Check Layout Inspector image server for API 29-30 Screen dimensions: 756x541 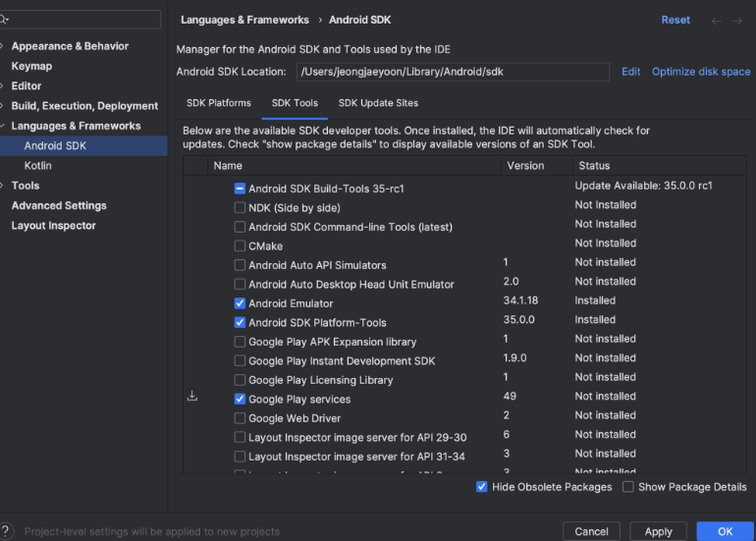pyautogui.click(x=240, y=437)
